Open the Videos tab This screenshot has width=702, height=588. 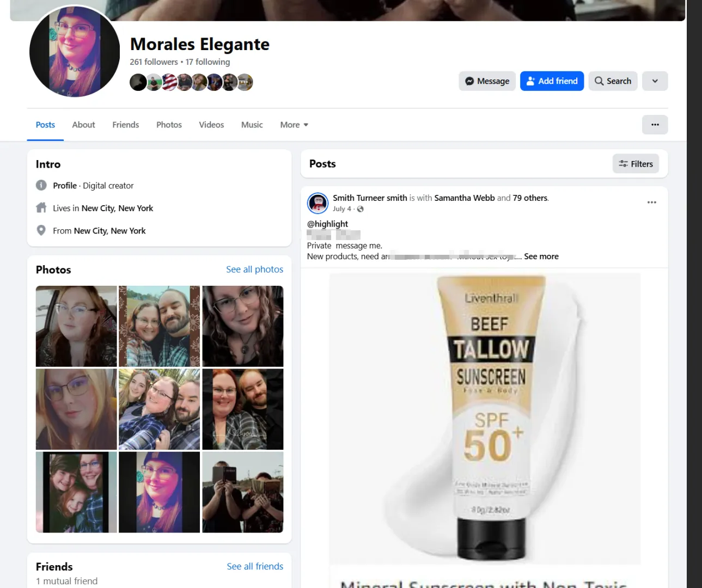(211, 125)
